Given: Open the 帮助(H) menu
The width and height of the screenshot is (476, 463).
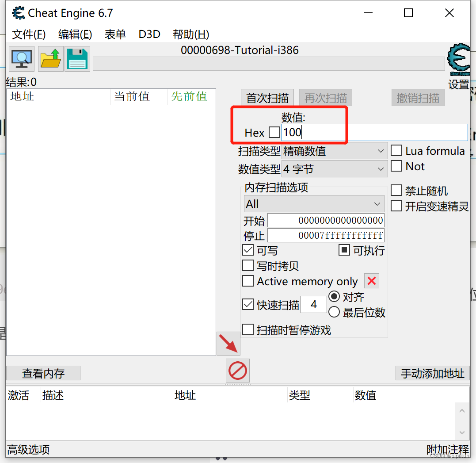Looking at the screenshot, I should [191, 34].
